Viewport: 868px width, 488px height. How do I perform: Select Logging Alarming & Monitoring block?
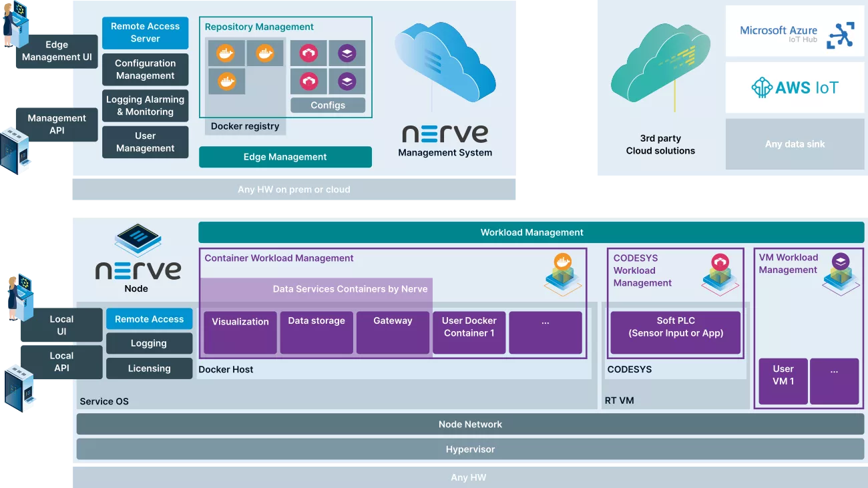point(145,105)
